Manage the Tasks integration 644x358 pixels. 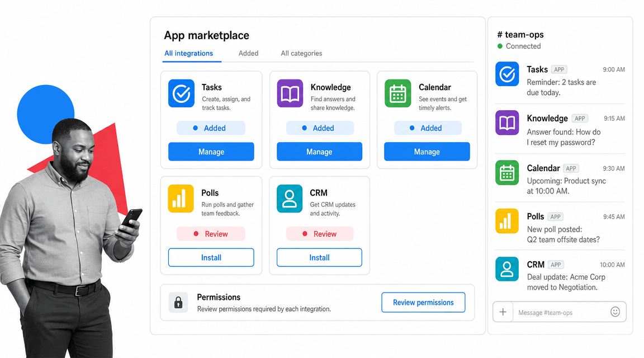pyautogui.click(x=211, y=152)
